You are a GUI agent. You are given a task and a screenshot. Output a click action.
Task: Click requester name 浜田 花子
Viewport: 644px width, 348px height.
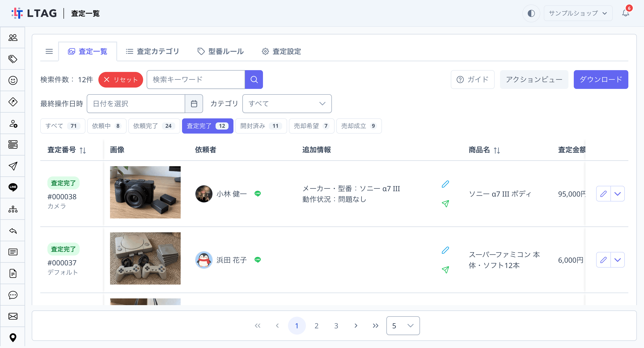[231, 260]
